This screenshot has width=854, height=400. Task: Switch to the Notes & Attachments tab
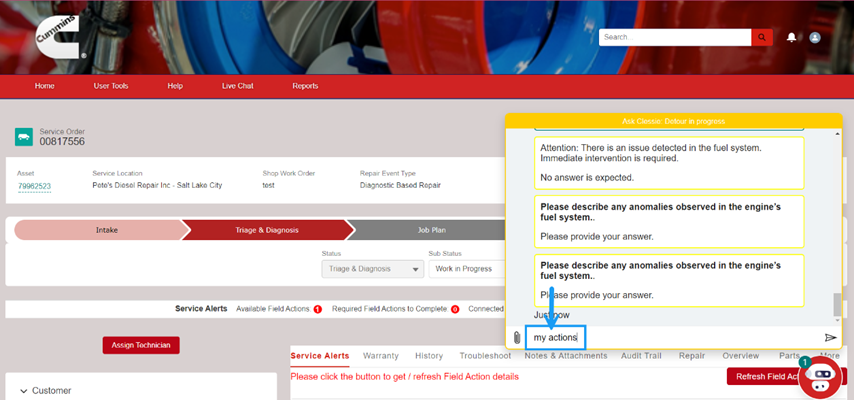[566, 356]
